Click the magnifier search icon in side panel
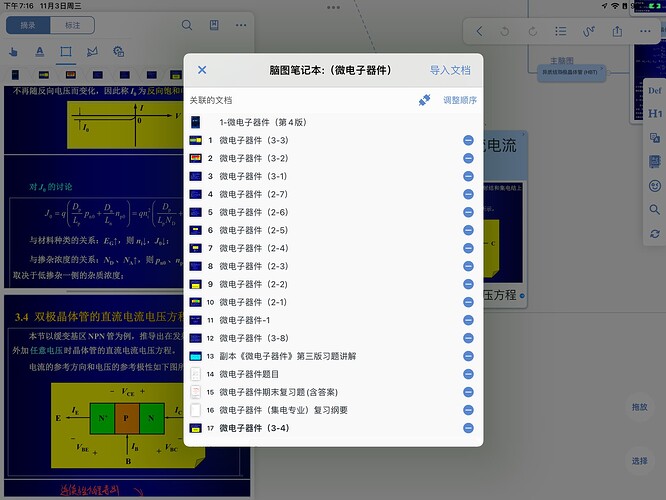 pos(655,209)
